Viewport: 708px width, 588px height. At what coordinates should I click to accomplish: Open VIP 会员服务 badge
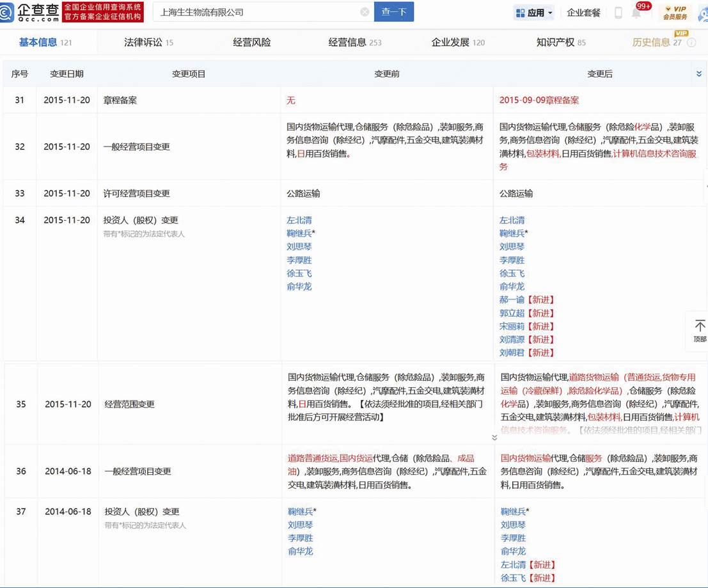point(675,12)
